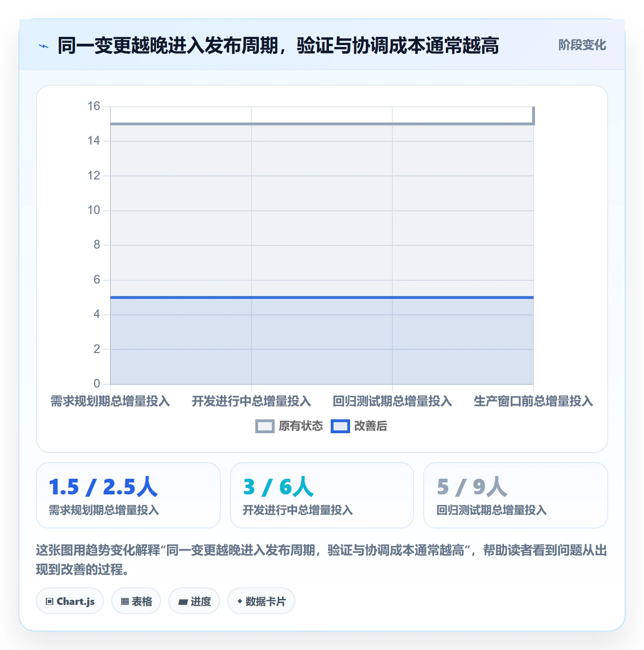Viewport: 644px width, 650px height.
Task: Click the blue 改善后 legend color box
Action: coord(340,426)
